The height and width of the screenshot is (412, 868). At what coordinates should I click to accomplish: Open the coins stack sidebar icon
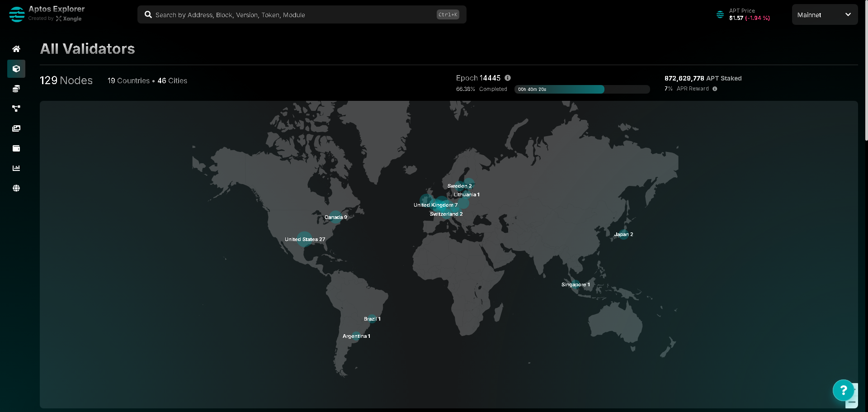(16, 89)
